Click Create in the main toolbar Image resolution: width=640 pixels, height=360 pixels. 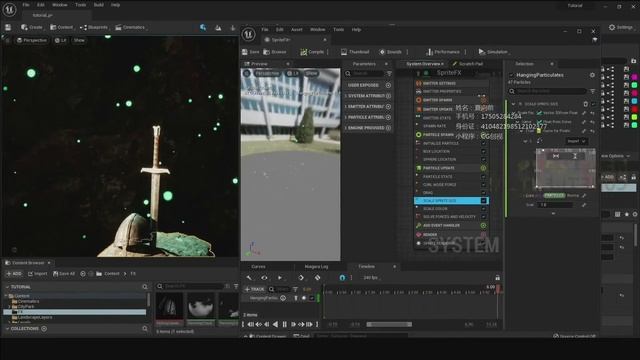[x=32, y=27]
